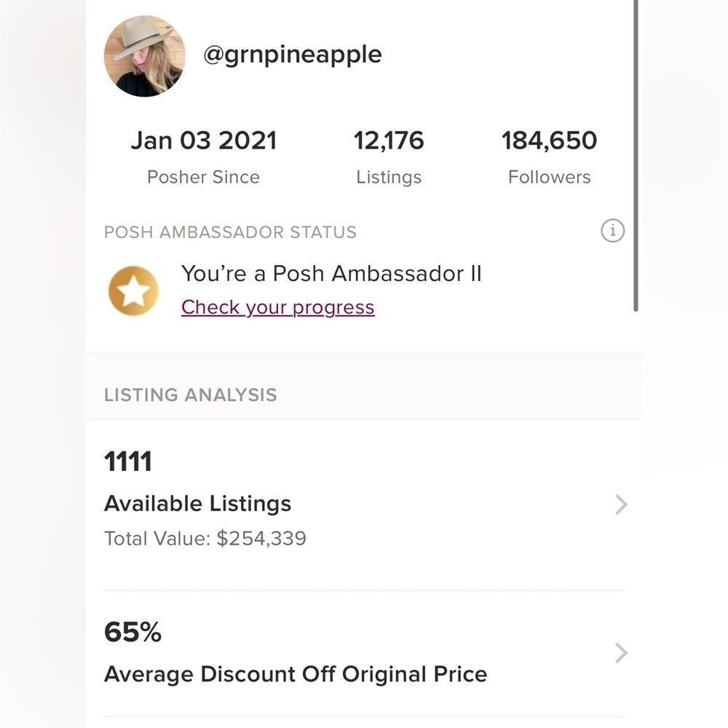Select the white star inside the ambassador badge
The width and height of the screenshot is (728, 728).
[132, 290]
